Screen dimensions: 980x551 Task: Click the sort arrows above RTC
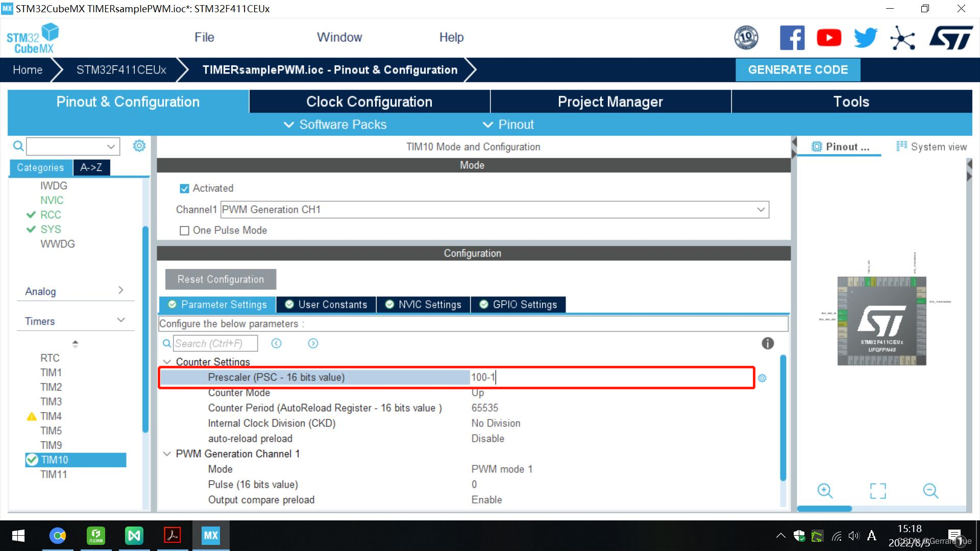(x=75, y=344)
